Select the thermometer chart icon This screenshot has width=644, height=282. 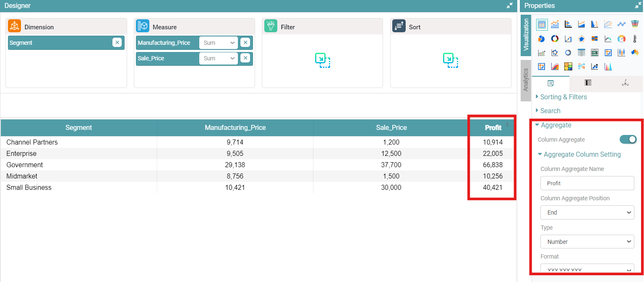(635, 39)
